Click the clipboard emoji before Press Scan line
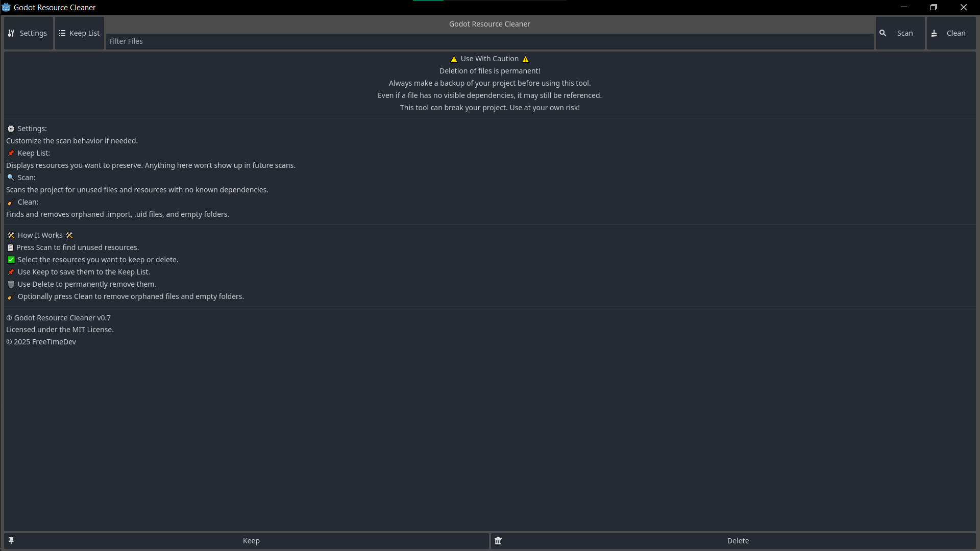This screenshot has height=551, width=980. (10, 247)
